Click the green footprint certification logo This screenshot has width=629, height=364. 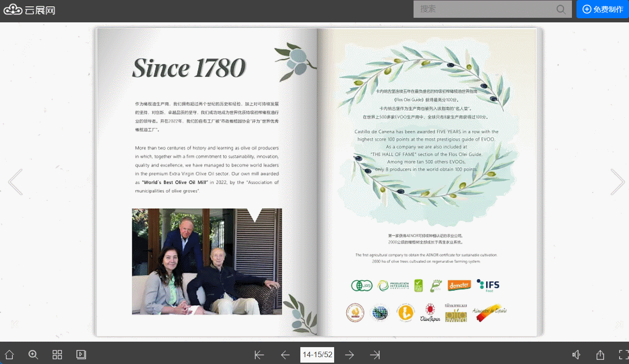pyautogui.click(x=436, y=286)
